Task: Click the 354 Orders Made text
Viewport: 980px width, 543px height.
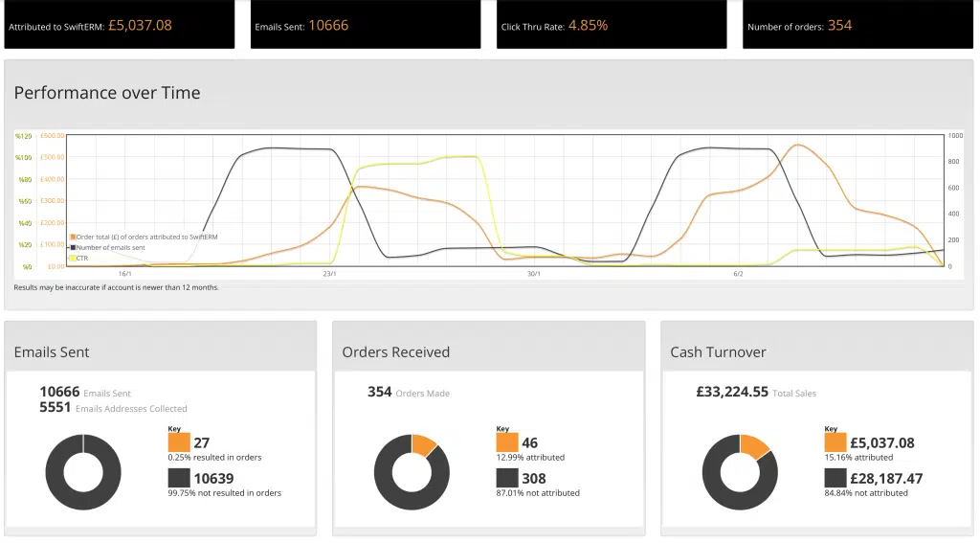Action: click(x=409, y=393)
